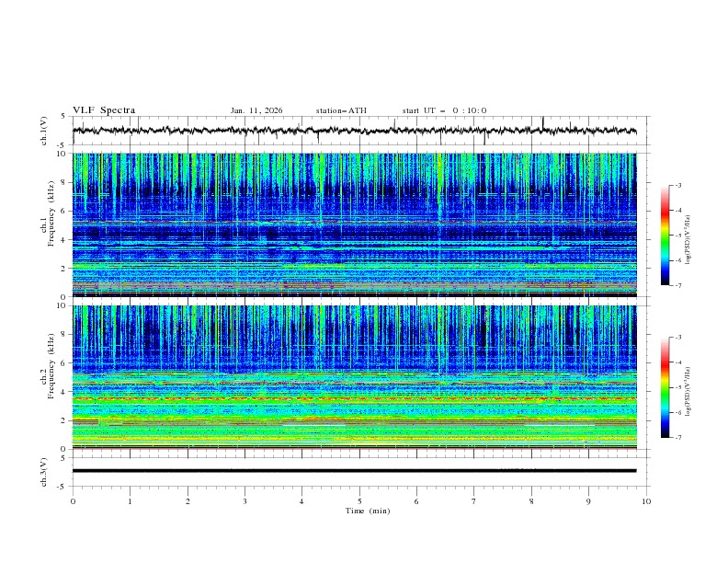Screen dimensions: 728x563
Task: Click the ch.1 PSD color scale bar
Action: (x=665, y=236)
